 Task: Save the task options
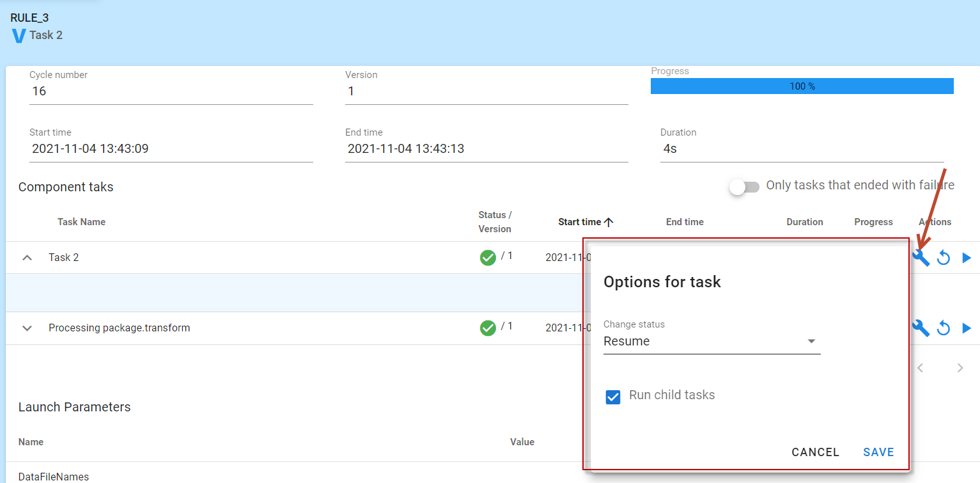(x=878, y=452)
